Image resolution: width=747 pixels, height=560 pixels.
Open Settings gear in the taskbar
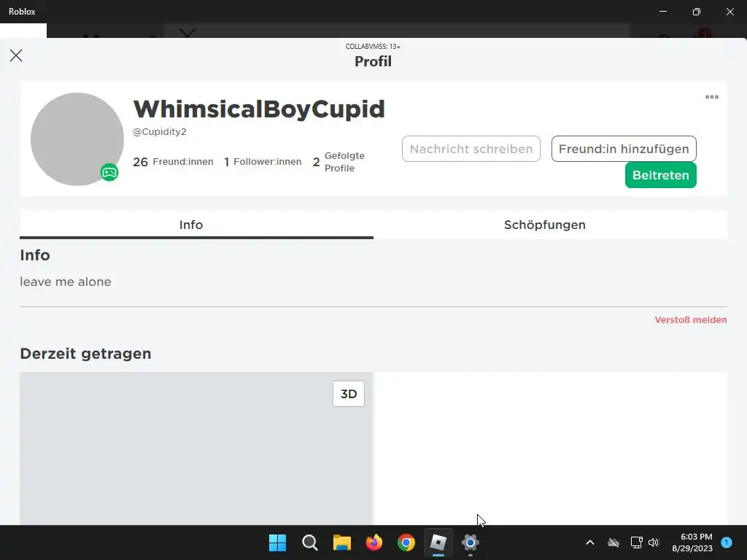pyautogui.click(x=471, y=542)
